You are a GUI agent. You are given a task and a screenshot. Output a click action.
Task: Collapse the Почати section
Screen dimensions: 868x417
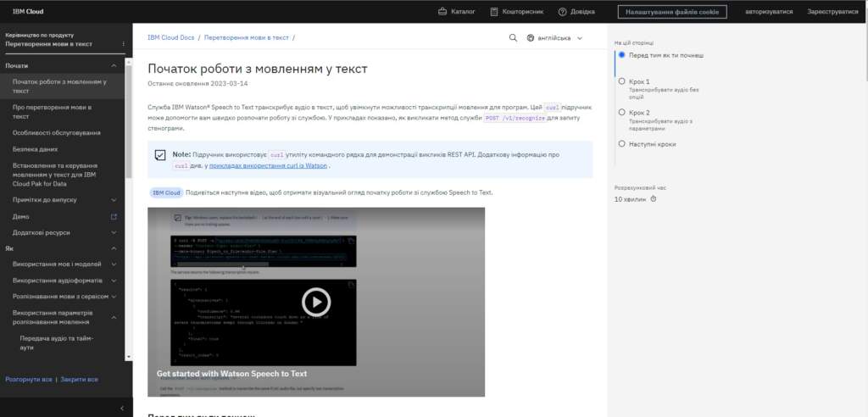pos(114,66)
